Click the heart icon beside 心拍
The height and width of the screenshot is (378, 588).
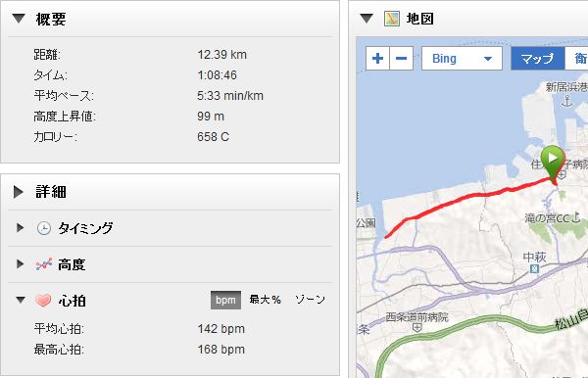coord(43,301)
